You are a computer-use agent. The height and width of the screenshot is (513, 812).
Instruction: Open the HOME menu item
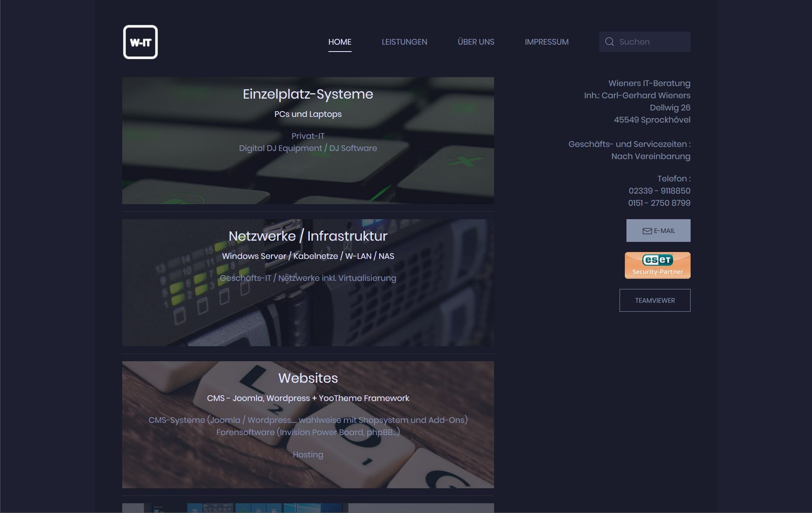pos(340,42)
